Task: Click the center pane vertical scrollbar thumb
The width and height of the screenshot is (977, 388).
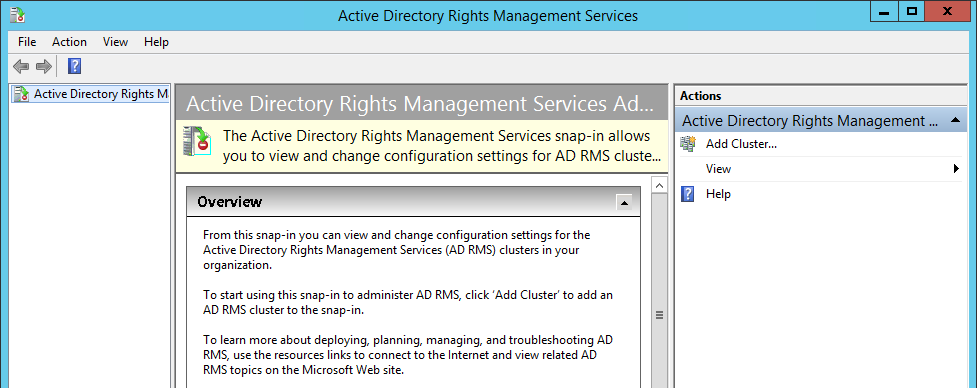Action: click(x=659, y=315)
